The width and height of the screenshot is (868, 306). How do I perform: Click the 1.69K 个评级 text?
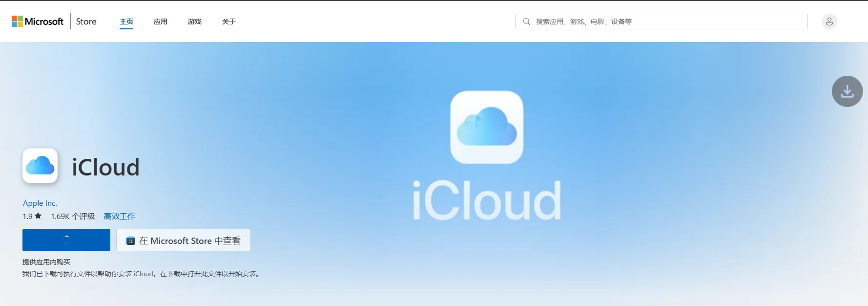click(73, 216)
